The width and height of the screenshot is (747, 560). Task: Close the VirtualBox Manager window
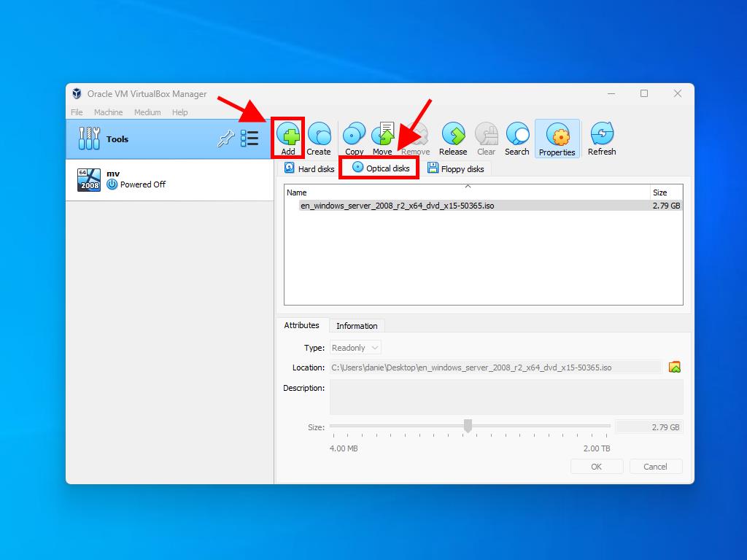point(678,94)
